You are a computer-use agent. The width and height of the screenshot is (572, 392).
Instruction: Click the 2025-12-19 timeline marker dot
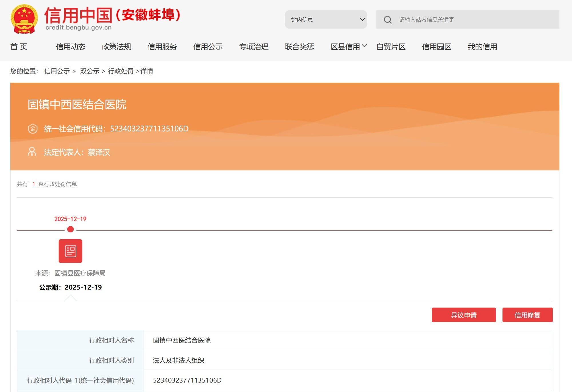coord(70,229)
